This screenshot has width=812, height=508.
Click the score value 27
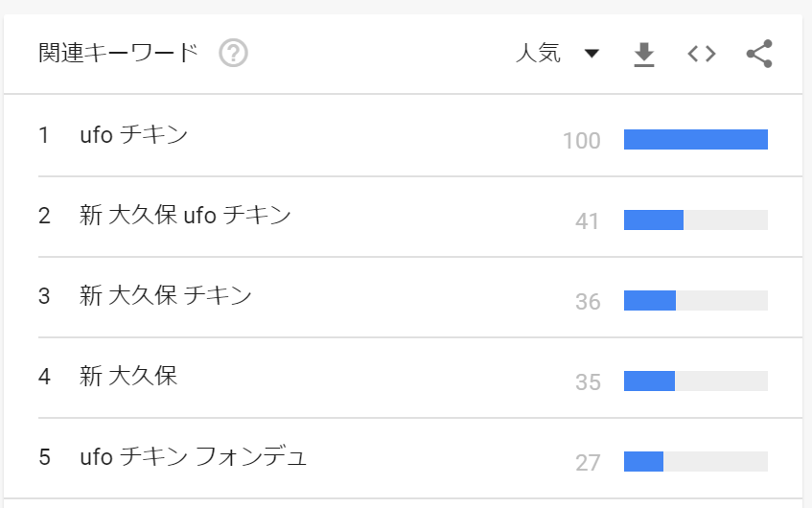click(587, 464)
